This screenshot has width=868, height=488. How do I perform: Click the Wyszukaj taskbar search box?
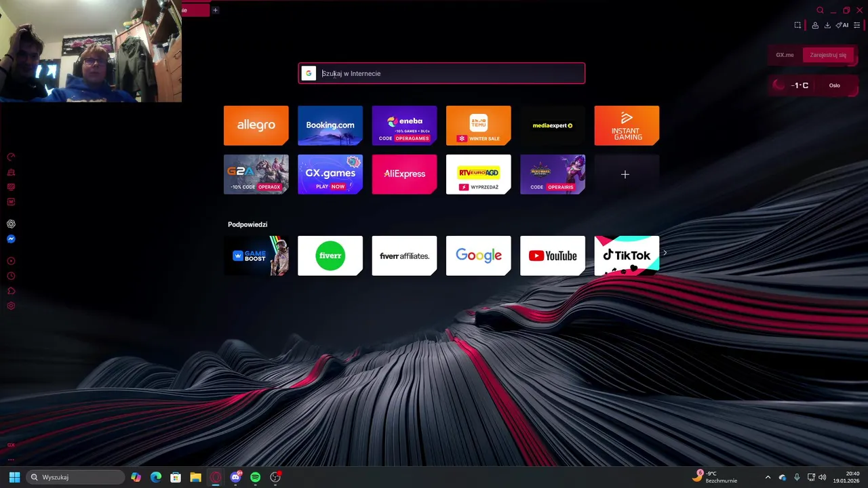coord(76,477)
